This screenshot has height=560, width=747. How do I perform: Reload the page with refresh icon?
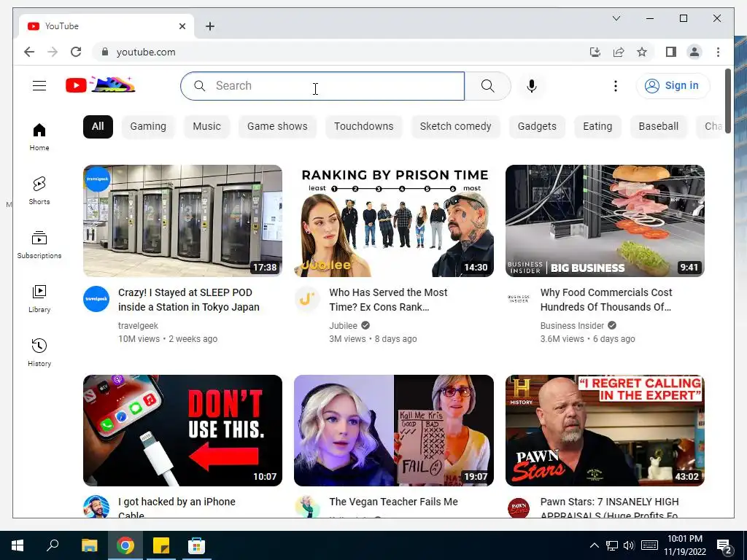point(76,52)
